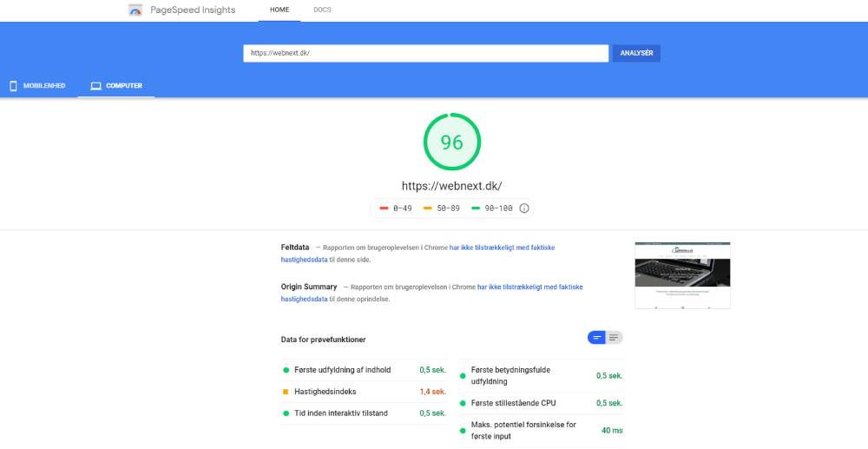Switch to compact metrics view toggle
Image resolution: width=868 pixels, height=449 pixels.
pos(597,338)
